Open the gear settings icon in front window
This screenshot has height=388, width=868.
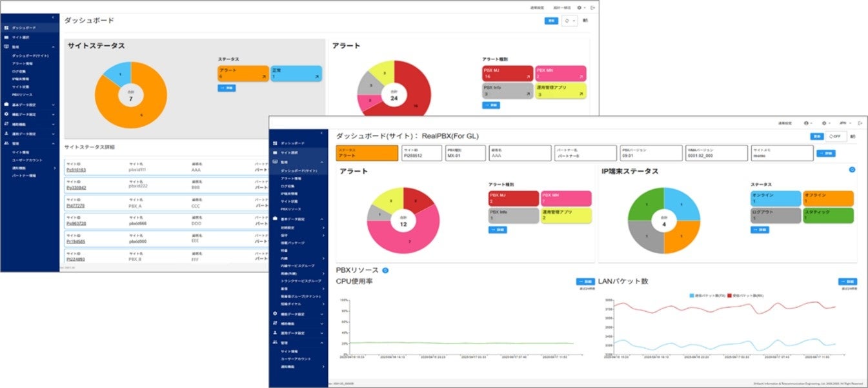click(825, 123)
